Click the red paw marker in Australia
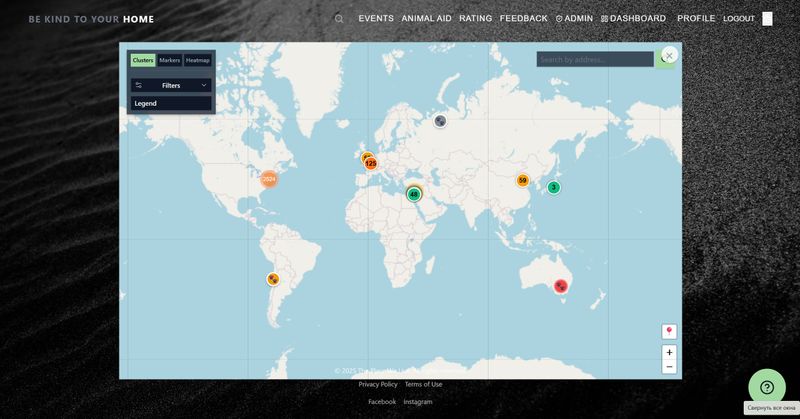This screenshot has height=419, width=800. [561, 286]
